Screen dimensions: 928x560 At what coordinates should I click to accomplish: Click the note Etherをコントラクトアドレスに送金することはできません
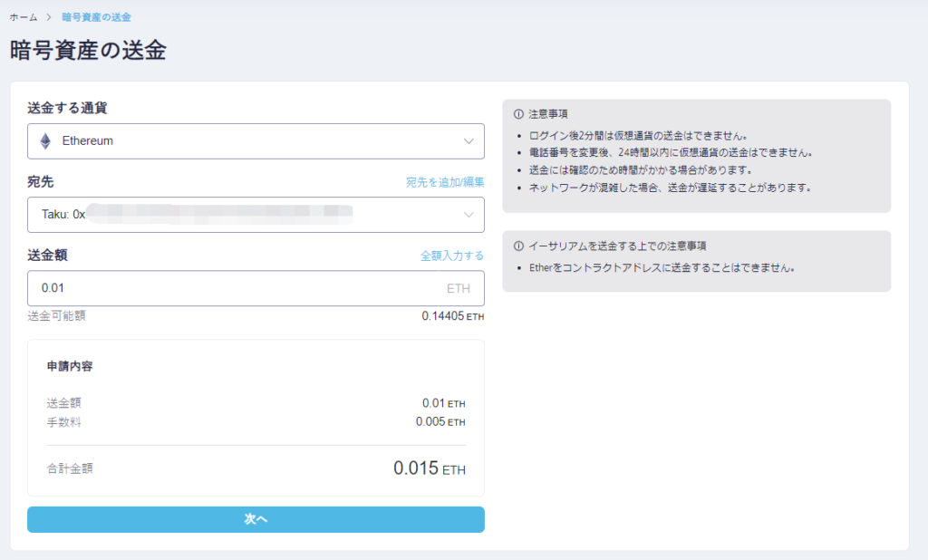point(662,267)
